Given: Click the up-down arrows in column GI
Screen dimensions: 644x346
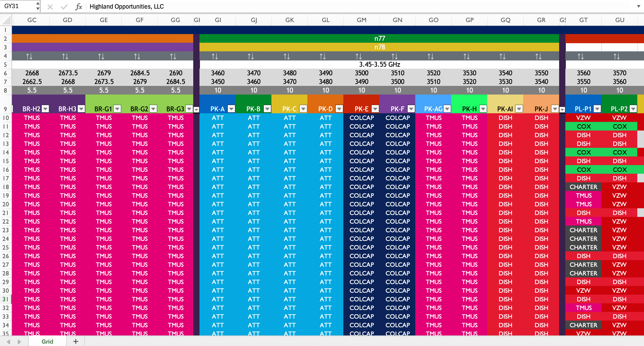Looking at the screenshot, I should 215,56.
